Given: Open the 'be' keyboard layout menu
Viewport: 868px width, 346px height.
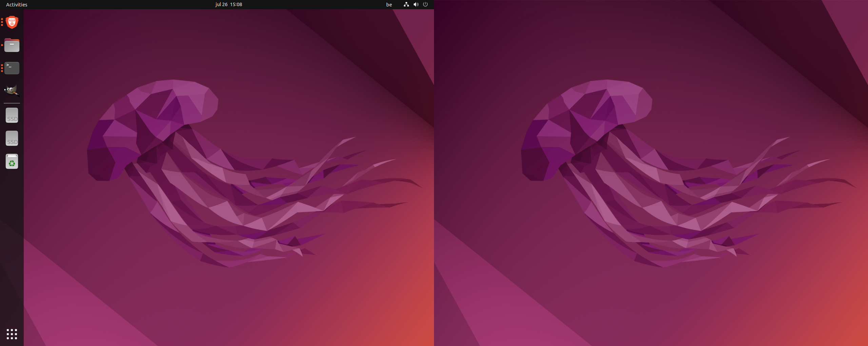Looking at the screenshot, I should coord(389,4).
